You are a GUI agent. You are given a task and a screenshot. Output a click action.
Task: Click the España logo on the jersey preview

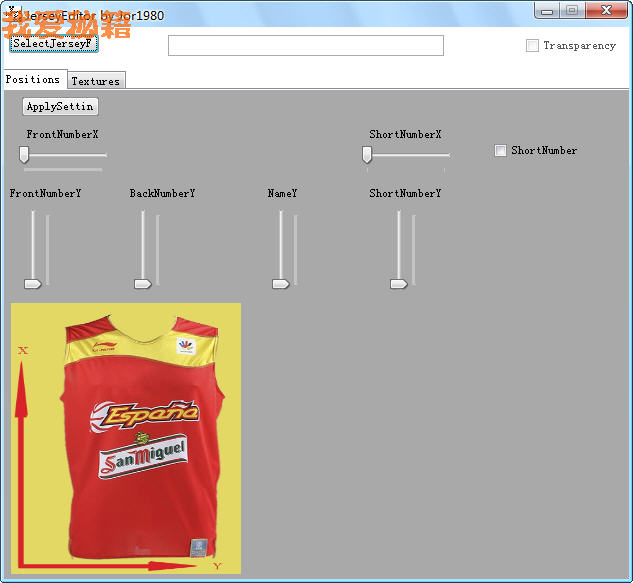[145, 414]
